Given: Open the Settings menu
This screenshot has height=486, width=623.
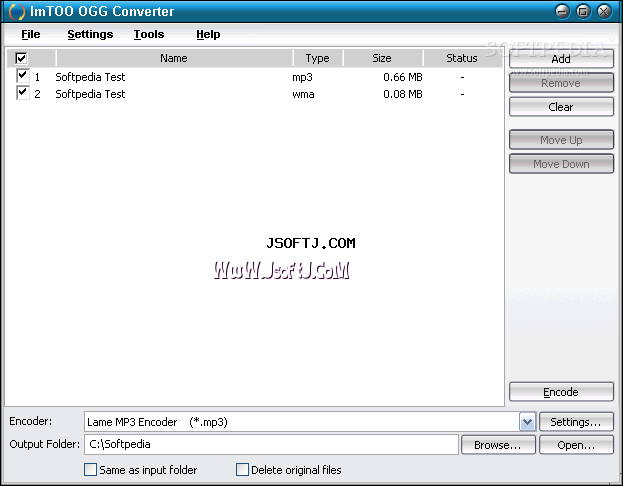Looking at the screenshot, I should 90,34.
